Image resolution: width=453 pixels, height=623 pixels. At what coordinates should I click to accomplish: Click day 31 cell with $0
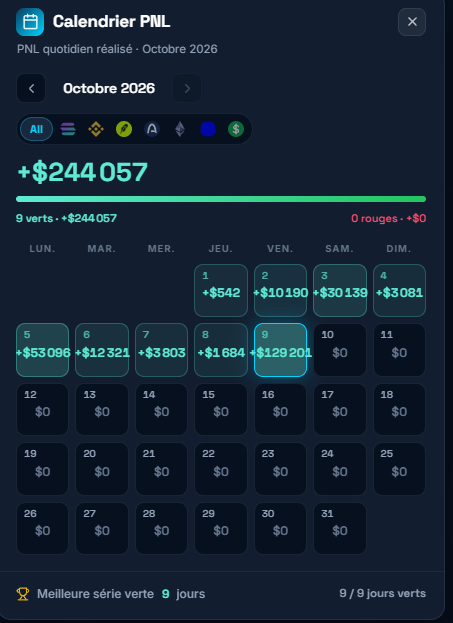pos(340,528)
